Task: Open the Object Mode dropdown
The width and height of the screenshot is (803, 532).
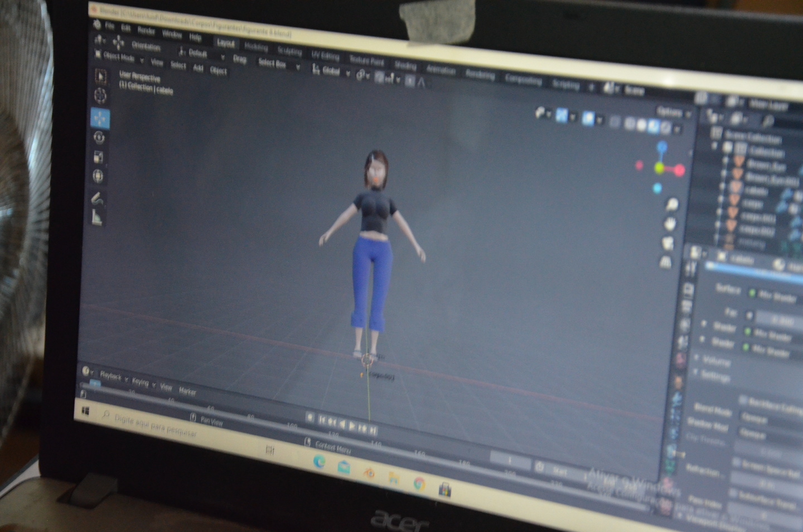Action: pyautogui.click(x=119, y=56)
